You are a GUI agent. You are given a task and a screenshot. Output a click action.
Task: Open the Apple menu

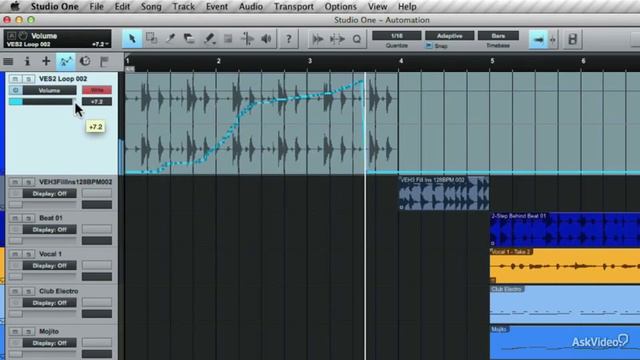click(15, 7)
